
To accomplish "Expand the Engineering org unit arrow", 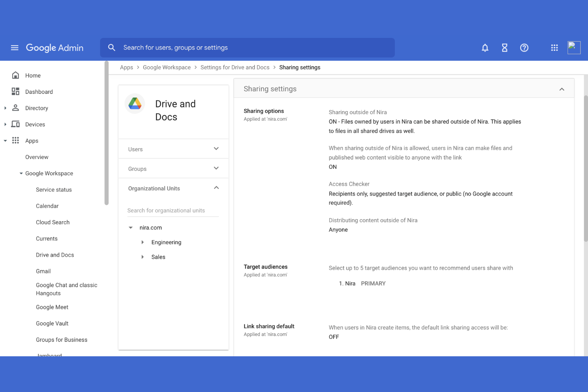I will (x=143, y=242).
